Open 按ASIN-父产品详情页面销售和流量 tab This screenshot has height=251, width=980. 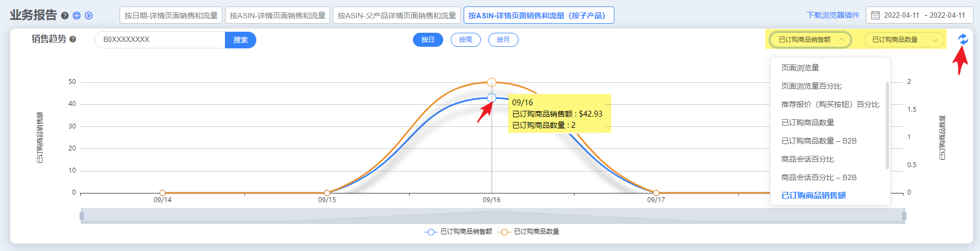pos(397,16)
